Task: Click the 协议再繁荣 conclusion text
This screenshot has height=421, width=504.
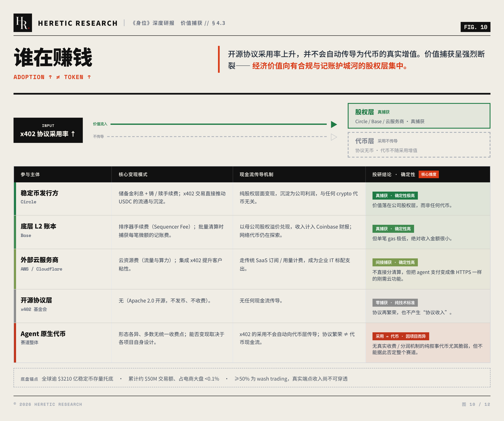Action: pos(413,313)
